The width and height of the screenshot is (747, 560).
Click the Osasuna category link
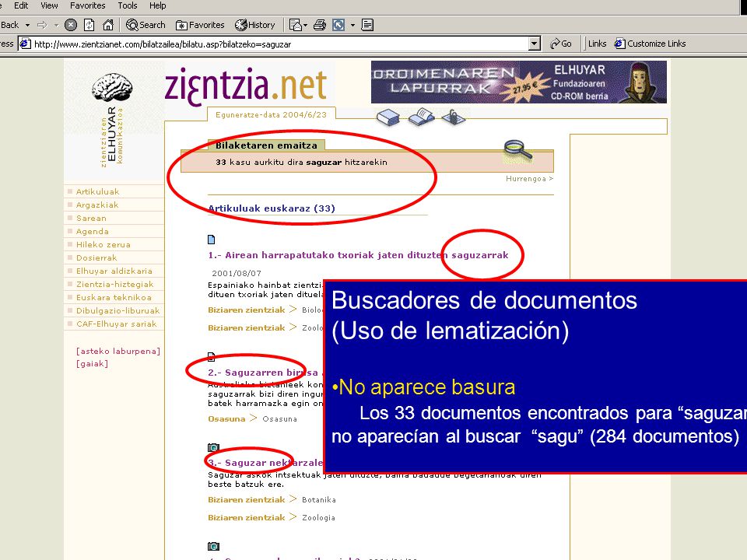226,418
